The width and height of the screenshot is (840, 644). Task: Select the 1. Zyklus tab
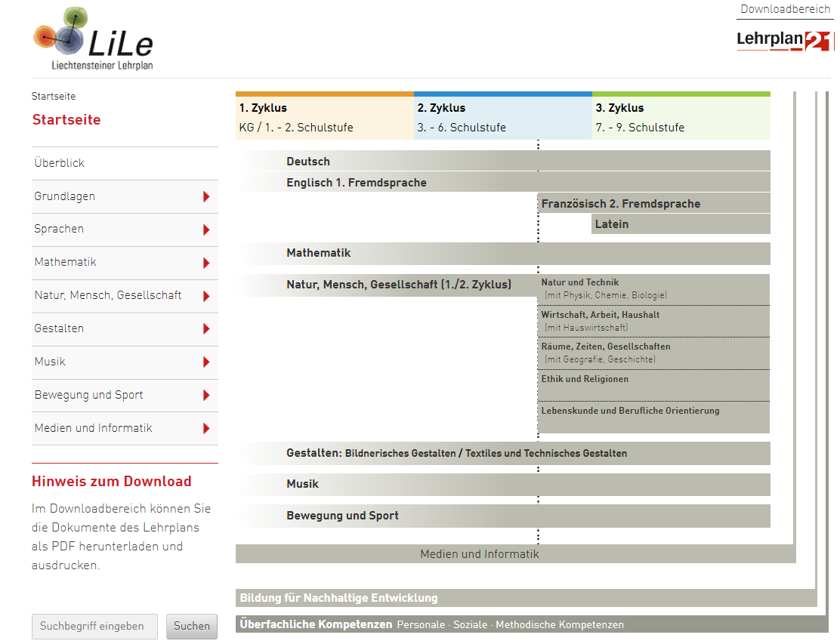(324, 118)
